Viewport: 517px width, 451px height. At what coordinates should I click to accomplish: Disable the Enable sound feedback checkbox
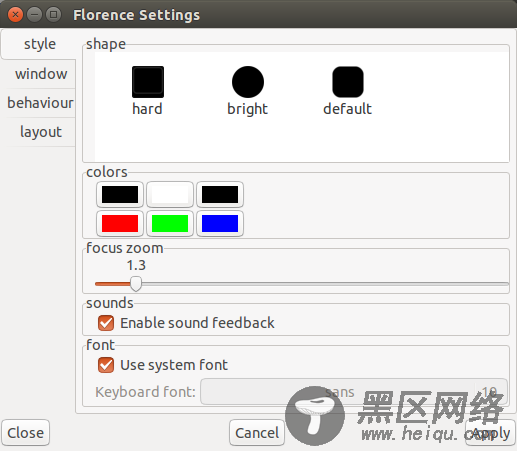[106, 323]
